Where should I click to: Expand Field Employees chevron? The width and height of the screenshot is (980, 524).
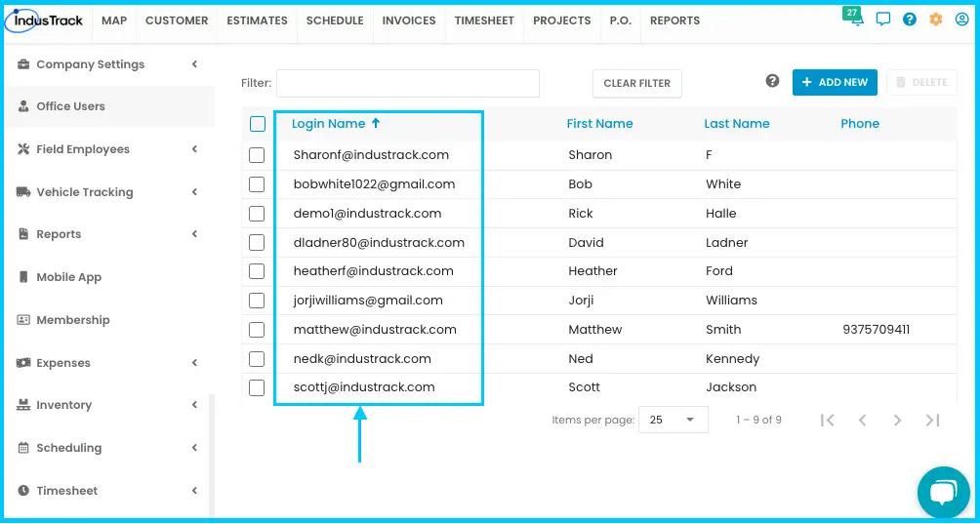194,148
